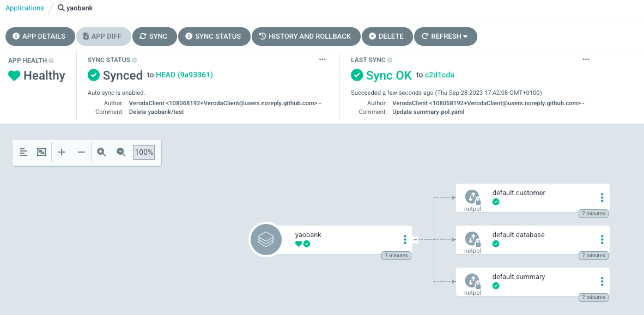This screenshot has height=315, width=644.
Task: Select the default.summary netpol node
Action: pos(533,282)
